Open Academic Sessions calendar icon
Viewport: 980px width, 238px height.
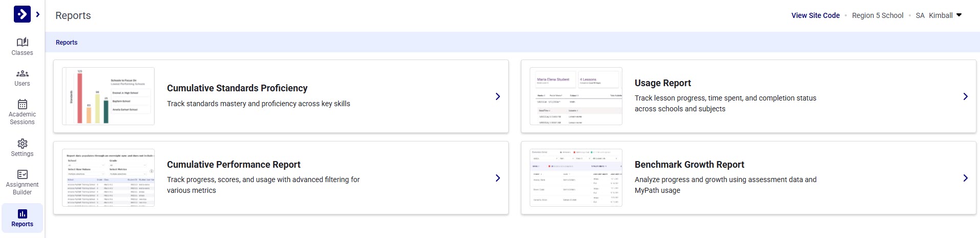tap(22, 104)
